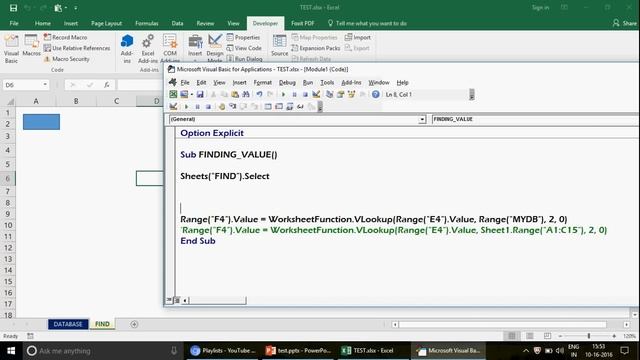Image resolution: width=640 pixels, height=360 pixels.
Task: Open Windows Start menu
Action: click(11, 351)
